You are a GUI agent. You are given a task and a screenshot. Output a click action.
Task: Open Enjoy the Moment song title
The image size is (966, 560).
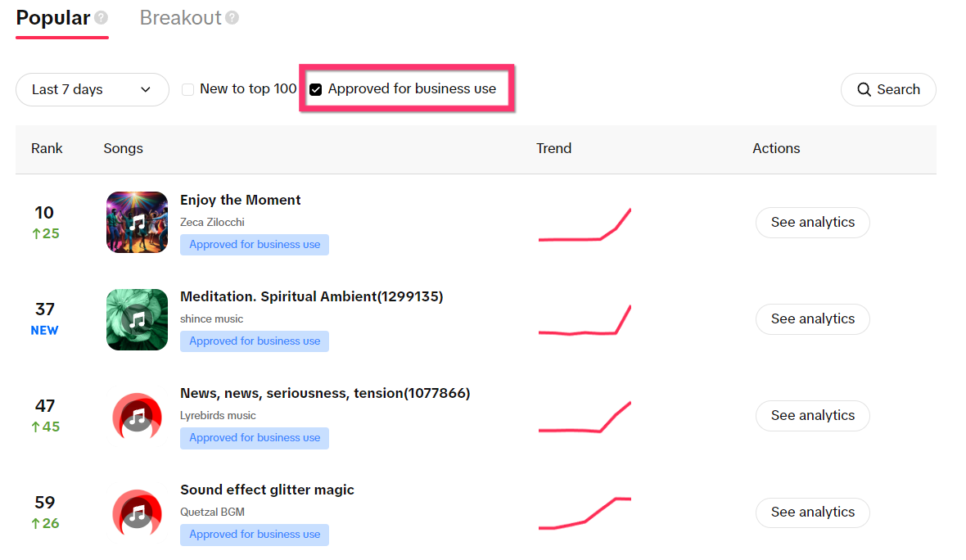[x=240, y=201]
